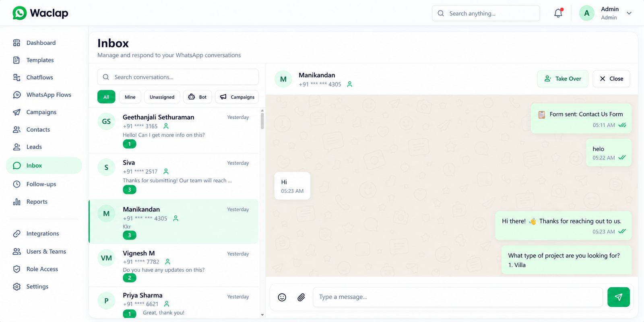Select the All conversations filter

(106, 97)
